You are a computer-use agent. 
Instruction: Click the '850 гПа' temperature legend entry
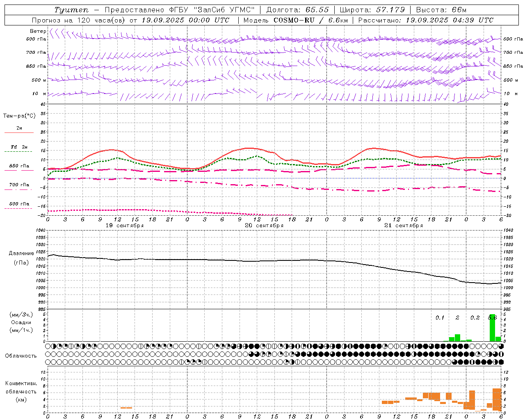(x=19, y=166)
